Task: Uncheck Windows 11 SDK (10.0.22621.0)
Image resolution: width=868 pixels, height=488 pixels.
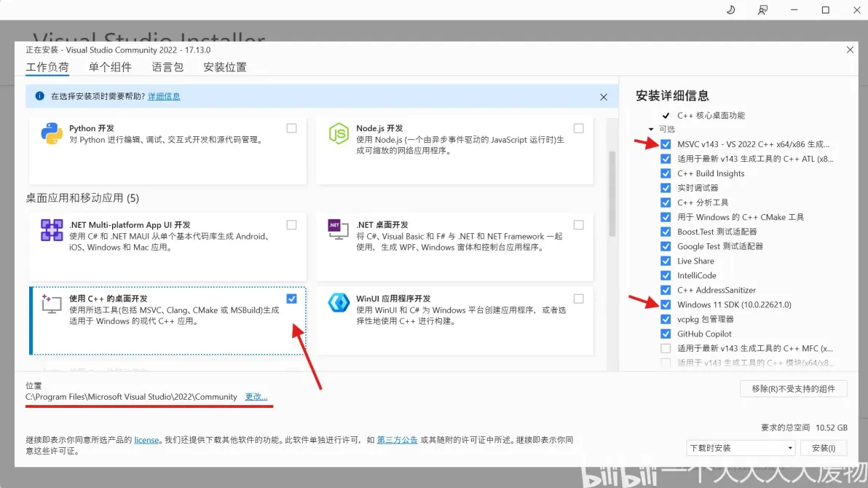Action: (x=666, y=304)
